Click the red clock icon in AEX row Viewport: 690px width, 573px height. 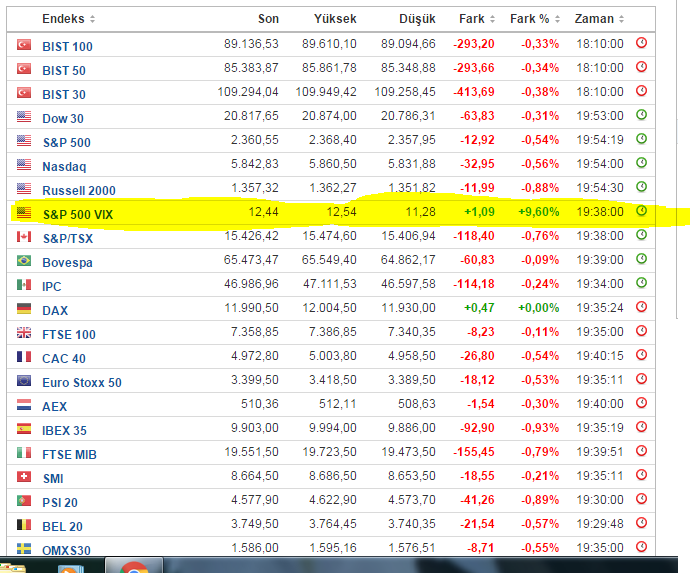pyautogui.click(x=642, y=403)
